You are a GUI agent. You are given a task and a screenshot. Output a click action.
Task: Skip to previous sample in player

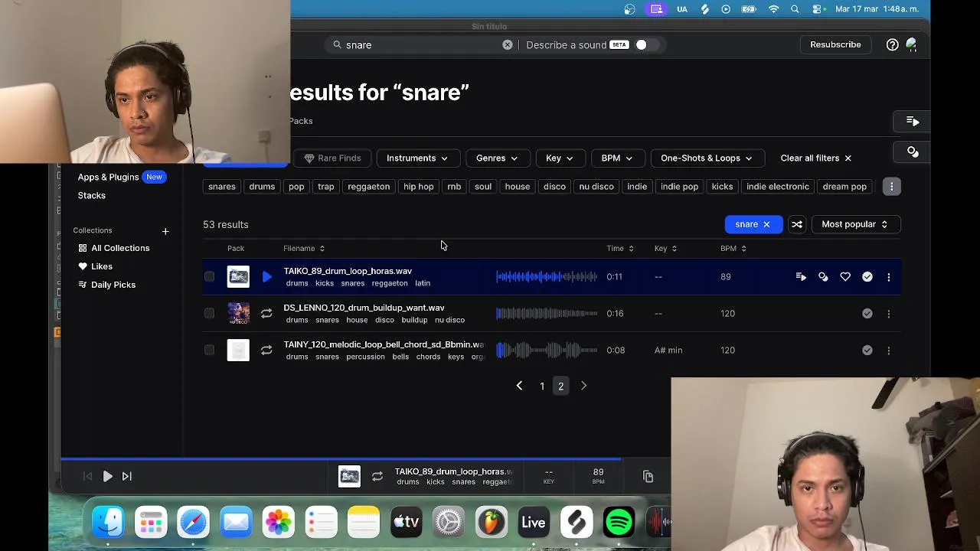87,477
